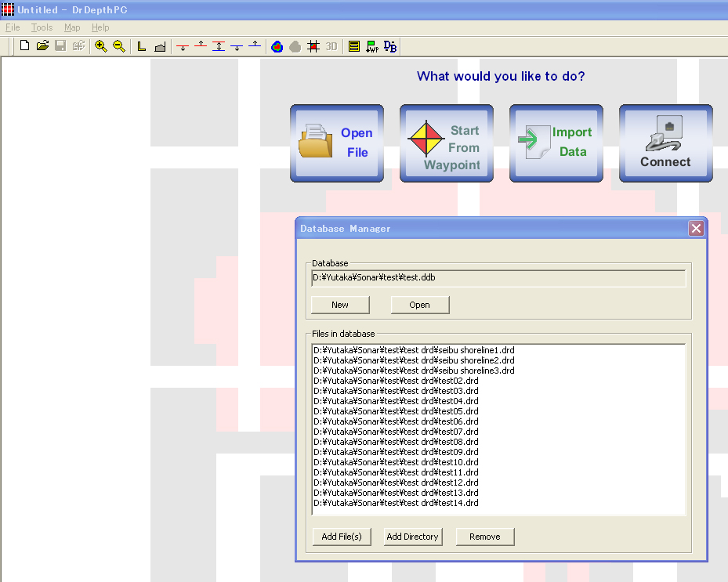Screen dimensions: 728x582
Task: Open the Help menu
Action: (x=100, y=27)
